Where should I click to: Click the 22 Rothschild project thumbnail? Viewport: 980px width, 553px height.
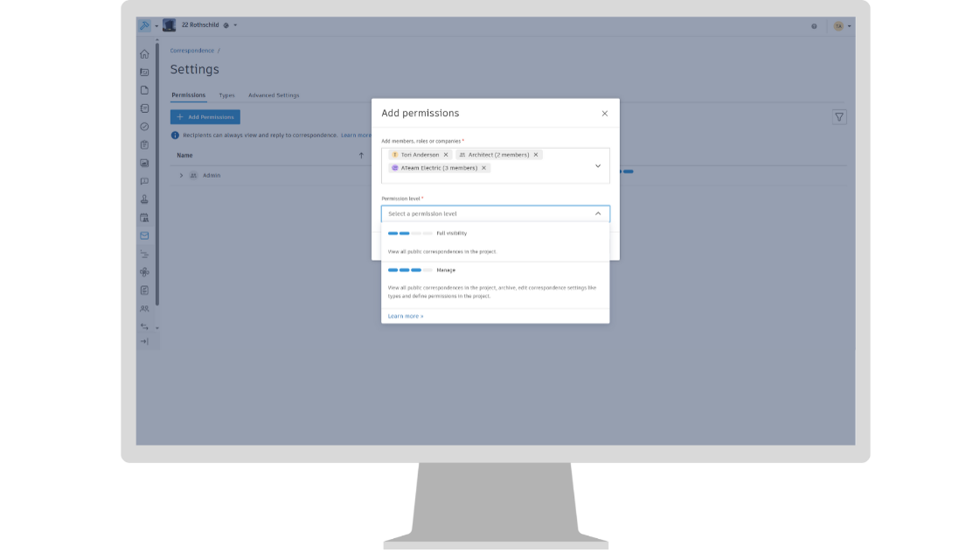pos(169,25)
